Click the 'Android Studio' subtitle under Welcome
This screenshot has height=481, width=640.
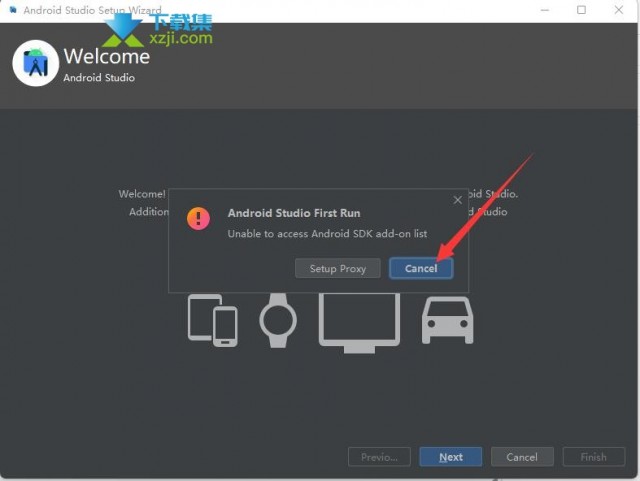coord(99,78)
